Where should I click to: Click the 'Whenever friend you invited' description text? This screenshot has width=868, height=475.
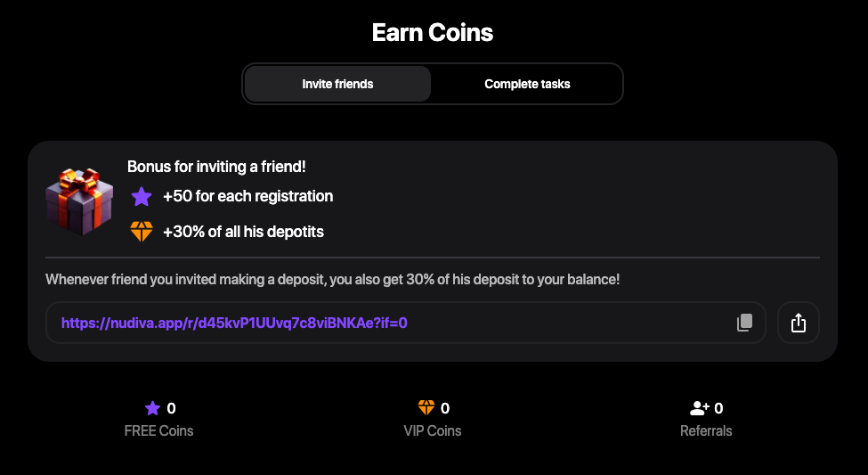tap(332, 279)
